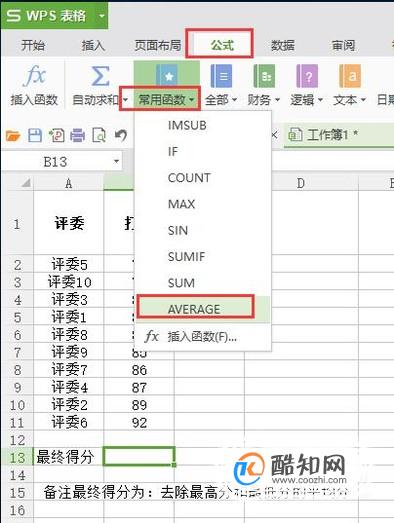Click the cell containing 评委6

point(69,422)
